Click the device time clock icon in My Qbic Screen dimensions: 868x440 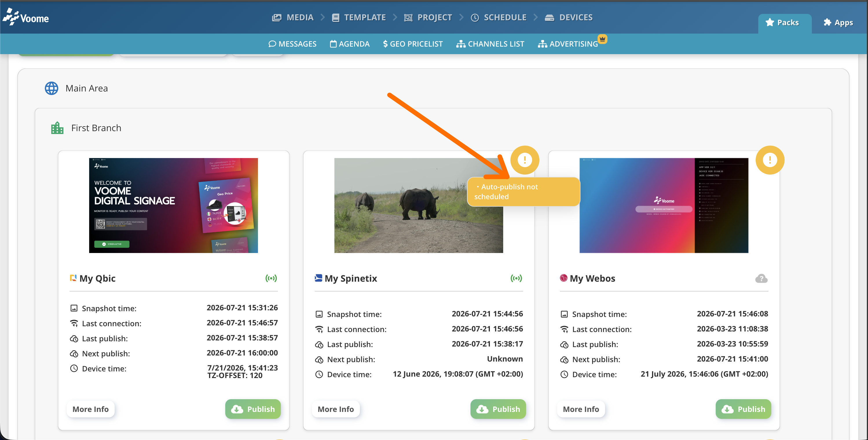point(74,368)
